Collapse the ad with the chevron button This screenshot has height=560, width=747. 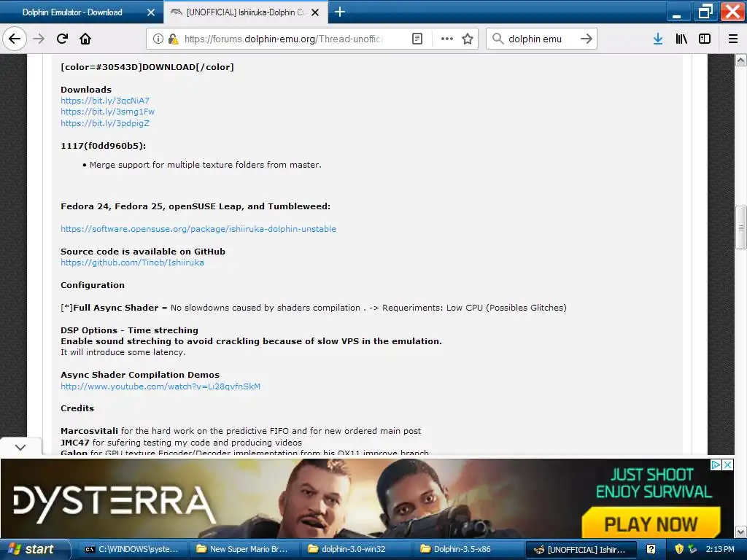point(20,447)
